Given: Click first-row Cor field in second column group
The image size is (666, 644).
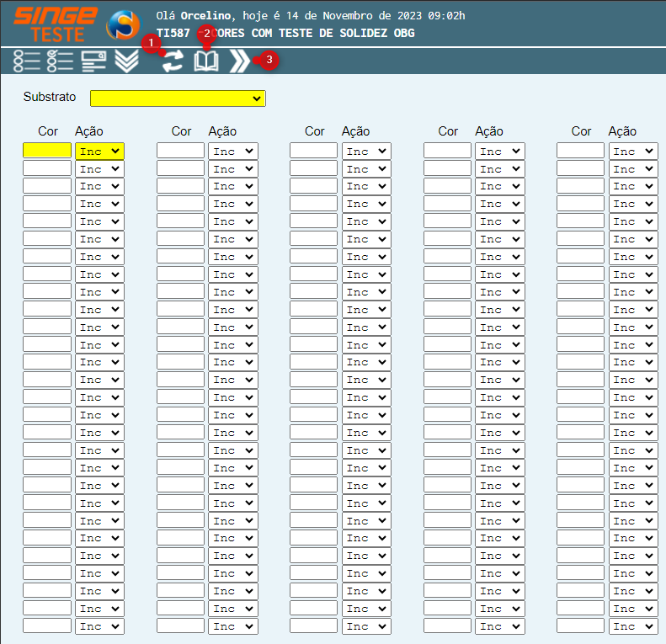Looking at the screenshot, I should click(x=180, y=151).
